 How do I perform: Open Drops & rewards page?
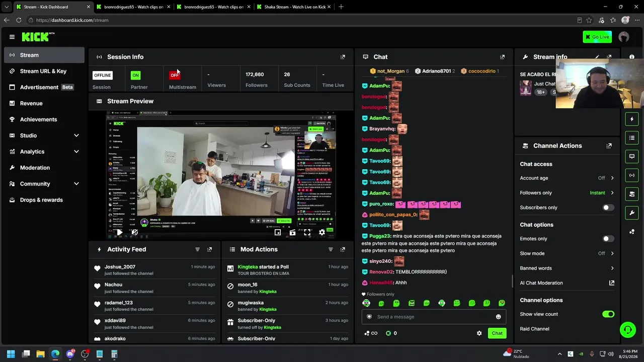(x=44, y=200)
